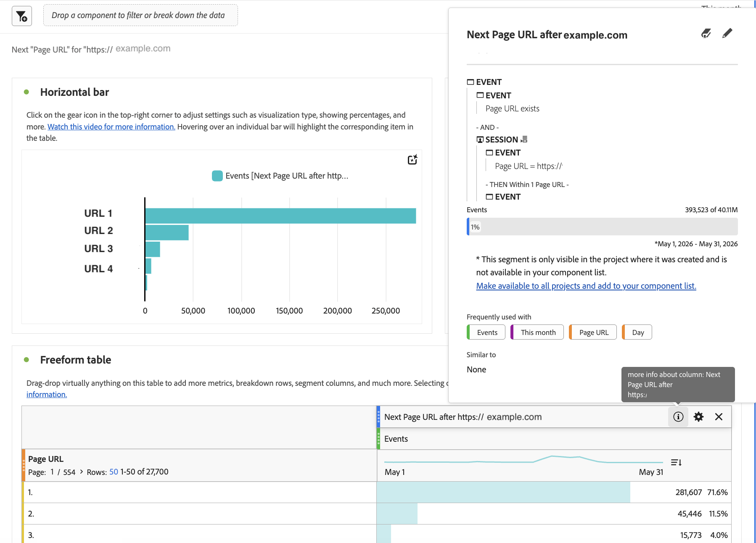This screenshot has height=543, width=756.
Task: Click row 2 value 45,446
Action: [x=690, y=514]
